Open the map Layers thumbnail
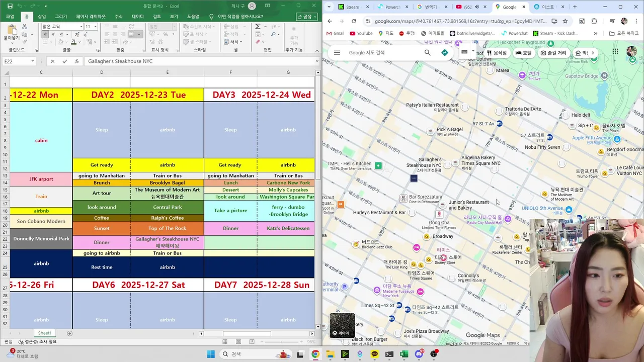Screen dimensions: 644x362 coord(342,325)
